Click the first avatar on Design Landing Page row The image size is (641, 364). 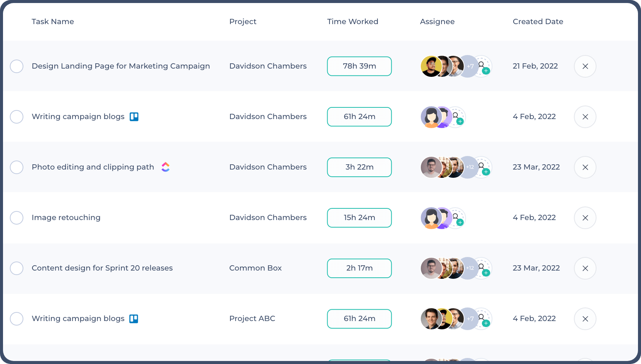430,66
